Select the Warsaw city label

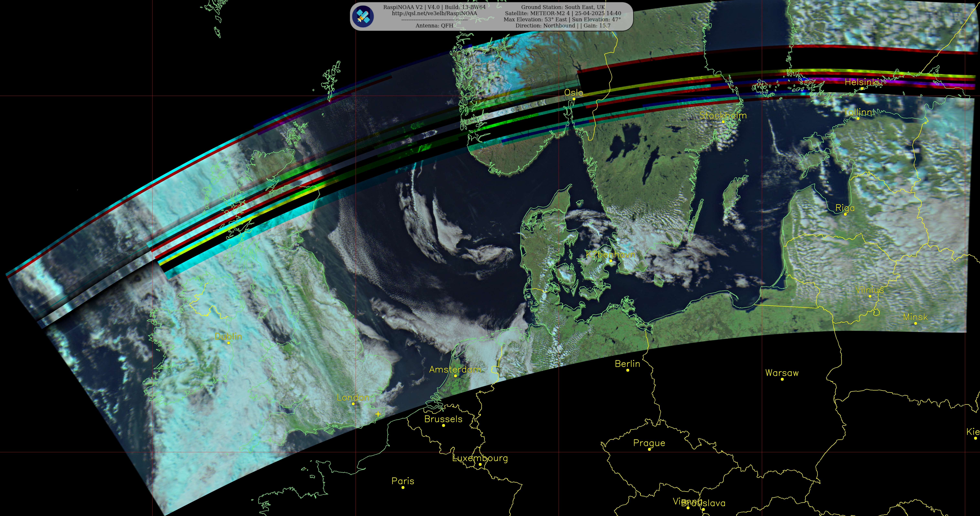coord(782,373)
